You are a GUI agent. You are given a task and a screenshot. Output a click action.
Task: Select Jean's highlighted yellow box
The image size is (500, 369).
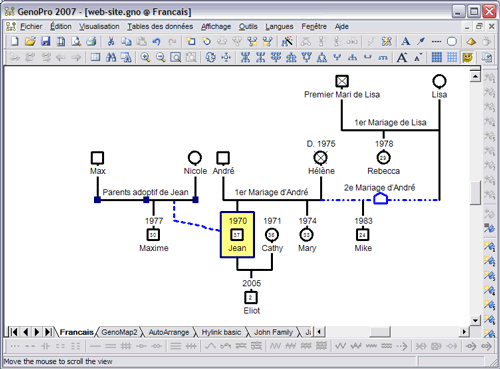tap(237, 235)
